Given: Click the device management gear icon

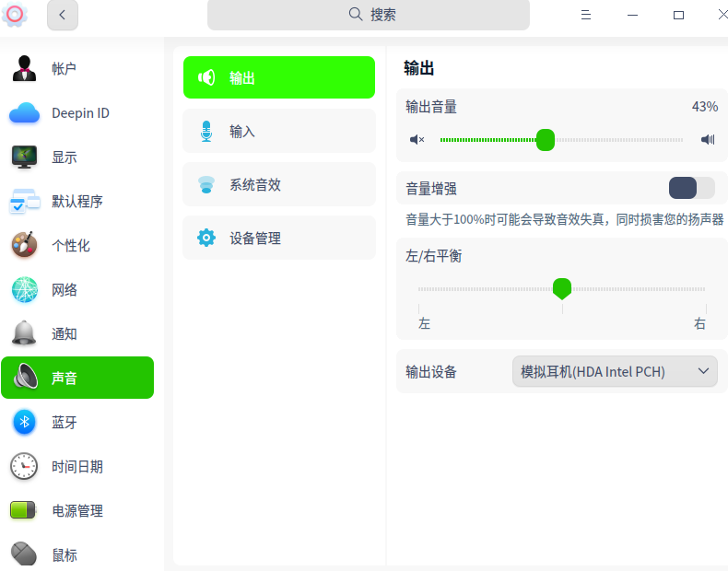Looking at the screenshot, I should point(206,238).
